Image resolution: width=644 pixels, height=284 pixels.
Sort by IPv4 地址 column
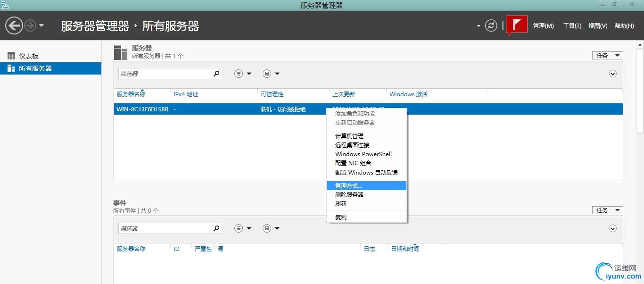tap(186, 94)
